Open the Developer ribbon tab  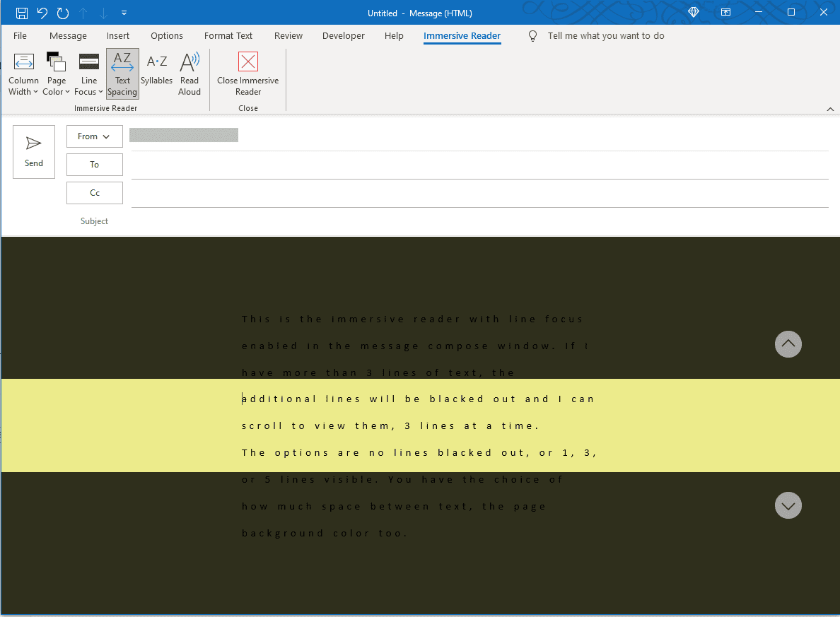click(343, 35)
